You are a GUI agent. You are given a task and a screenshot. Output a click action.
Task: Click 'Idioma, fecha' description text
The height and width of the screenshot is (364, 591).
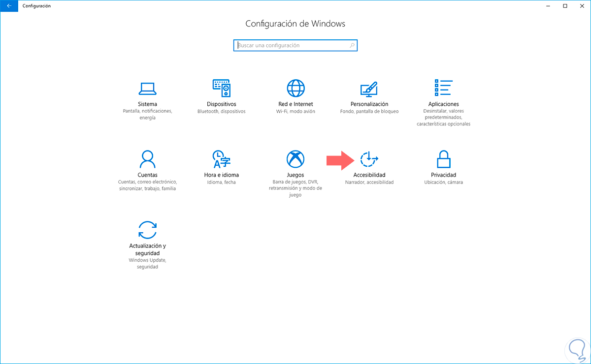click(x=222, y=182)
